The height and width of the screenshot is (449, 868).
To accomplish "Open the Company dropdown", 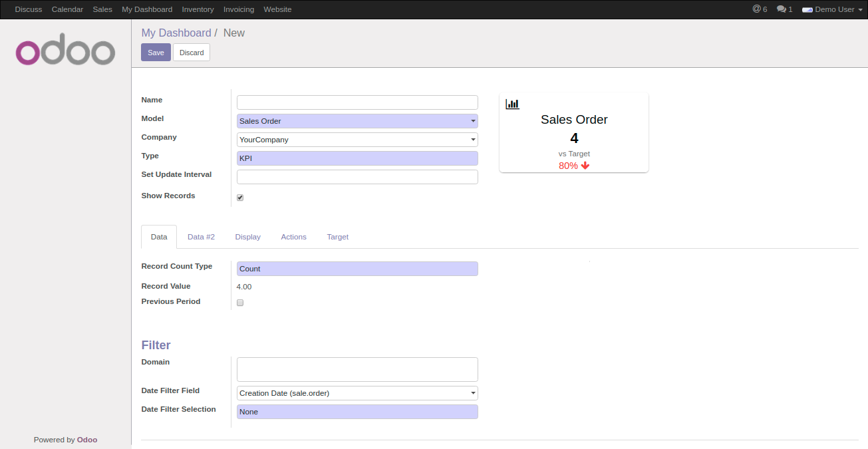I will [x=357, y=140].
